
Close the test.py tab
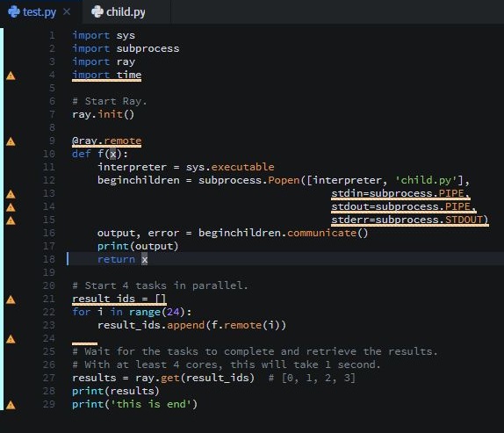click(67, 12)
